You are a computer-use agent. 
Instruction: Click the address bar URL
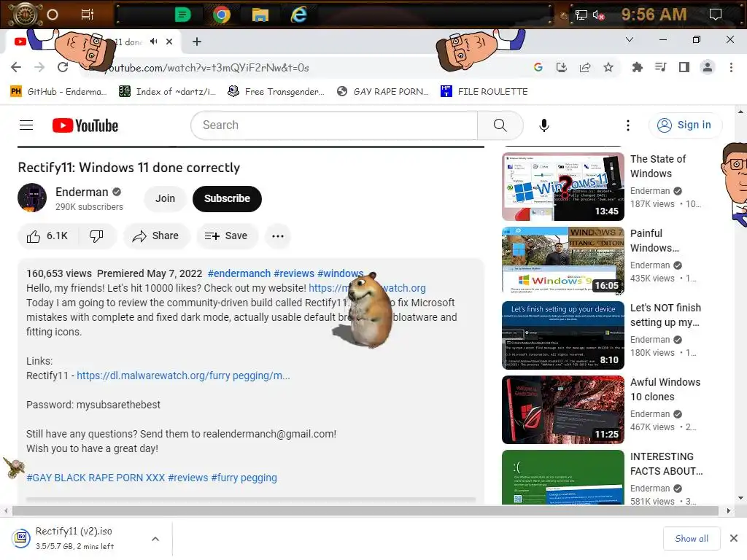(x=208, y=68)
